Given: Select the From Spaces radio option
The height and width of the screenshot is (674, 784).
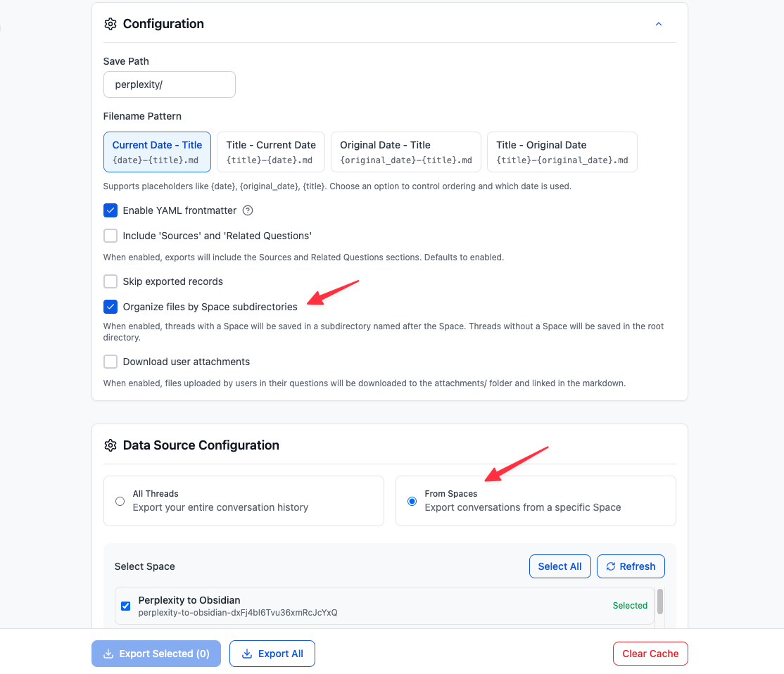Looking at the screenshot, I should click(412, 501).
